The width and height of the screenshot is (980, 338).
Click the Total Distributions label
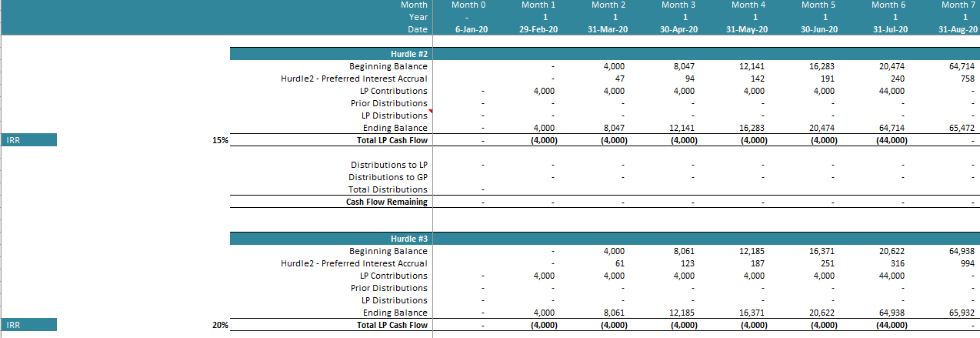(x=388, y=189)
